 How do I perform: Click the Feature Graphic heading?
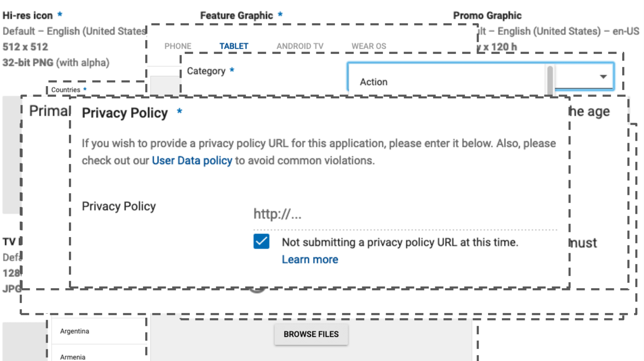tap(237, 15)
